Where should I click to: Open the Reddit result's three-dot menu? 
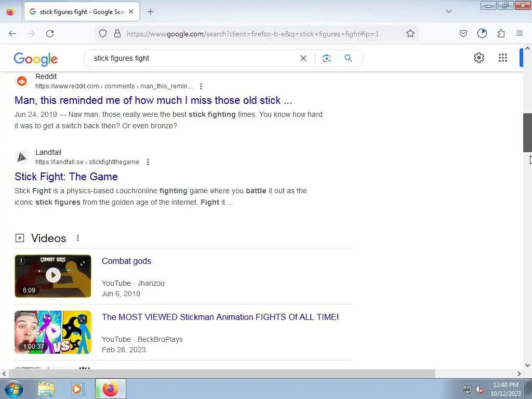[x=201, y=86]
